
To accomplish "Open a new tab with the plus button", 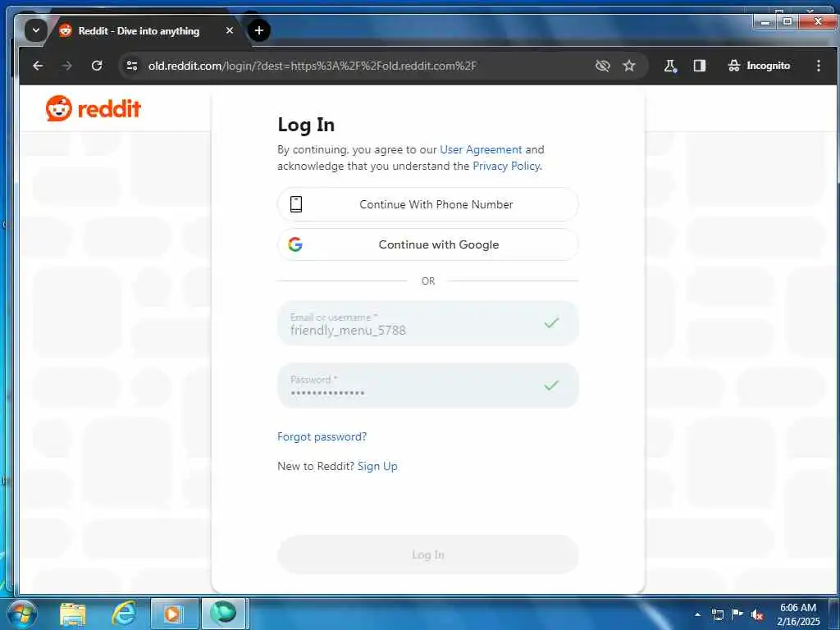I will pos(258,30).
